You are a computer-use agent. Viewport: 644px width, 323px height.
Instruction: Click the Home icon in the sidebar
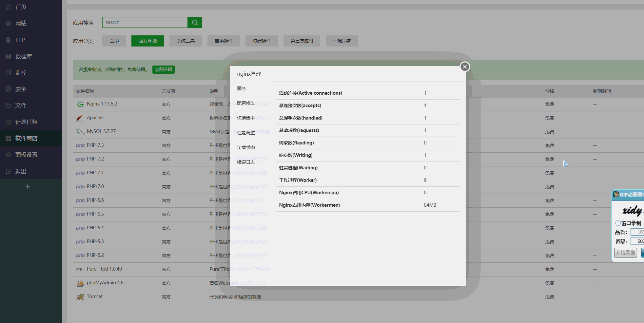point(8,7)
